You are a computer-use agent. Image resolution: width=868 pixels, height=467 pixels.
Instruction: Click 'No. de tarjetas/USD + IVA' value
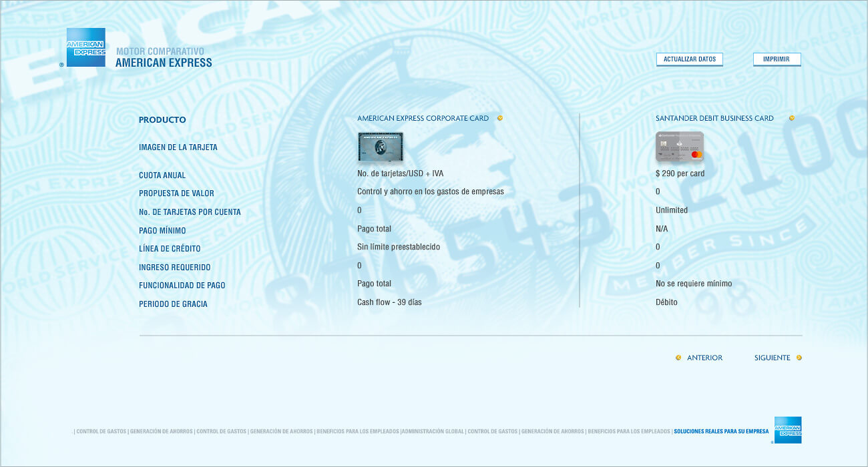401,173
